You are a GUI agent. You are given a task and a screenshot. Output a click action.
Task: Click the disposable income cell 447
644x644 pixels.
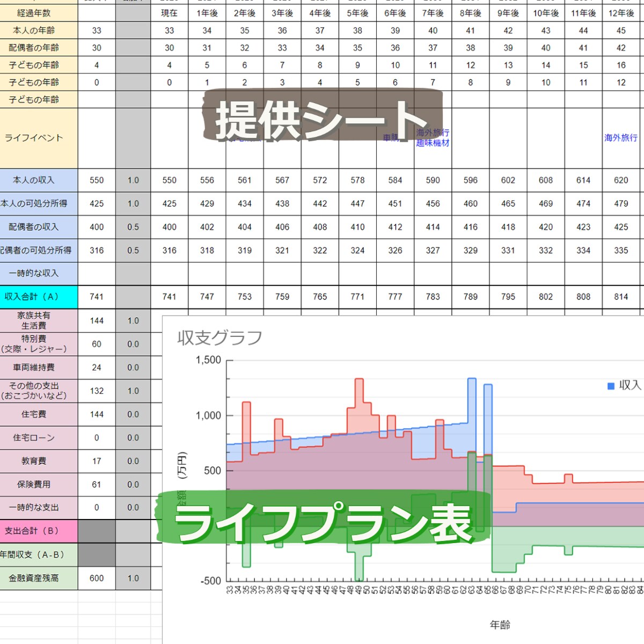point(357,204)
